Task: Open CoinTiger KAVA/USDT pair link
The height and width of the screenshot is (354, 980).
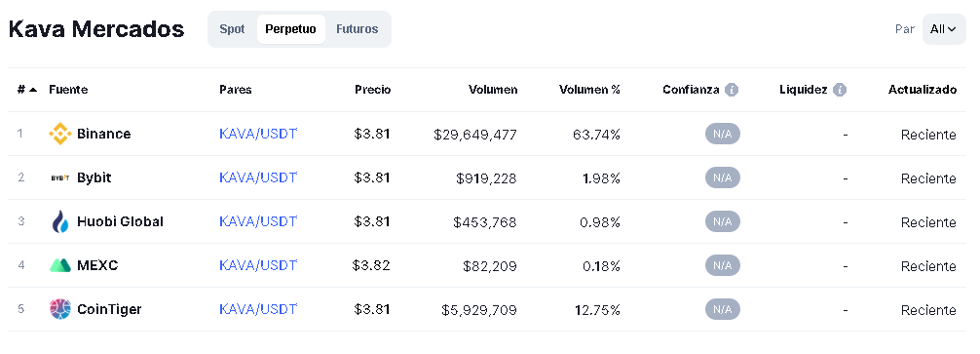Action: [x=258, y=309]
